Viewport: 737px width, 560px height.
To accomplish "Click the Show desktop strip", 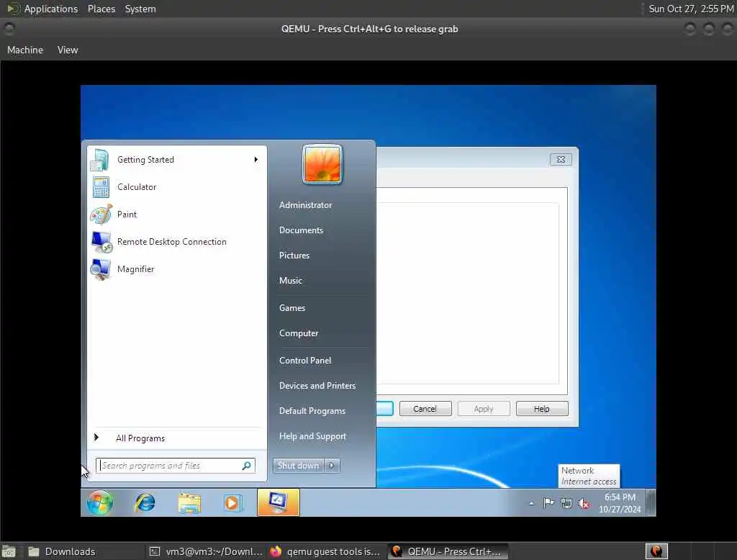I will (x=651, y=502).
